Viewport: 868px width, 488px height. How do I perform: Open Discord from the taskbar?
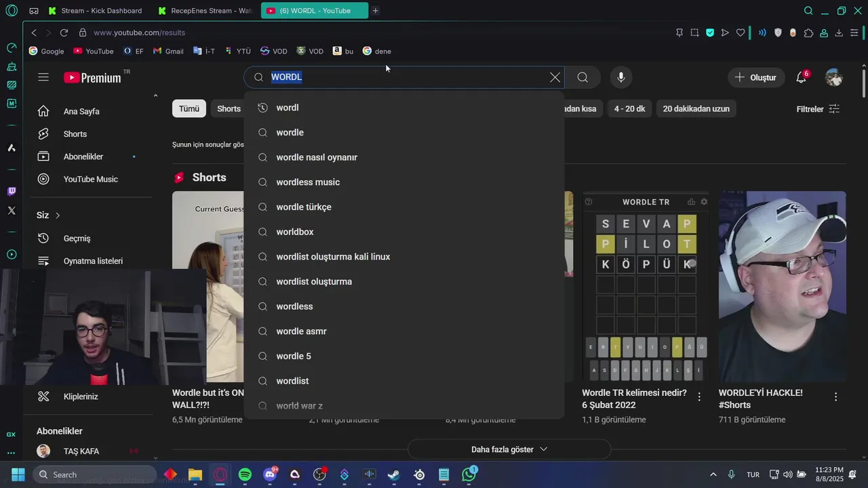click(x=270, y=474)
